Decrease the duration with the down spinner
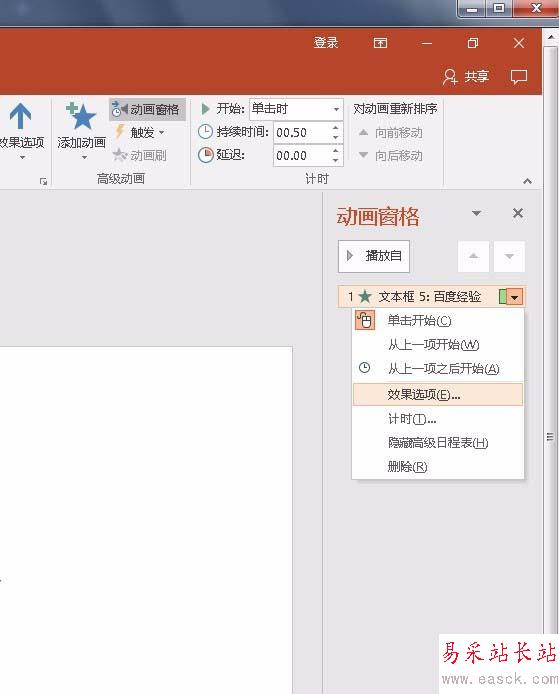559x694 pixels. coord(336,138)
